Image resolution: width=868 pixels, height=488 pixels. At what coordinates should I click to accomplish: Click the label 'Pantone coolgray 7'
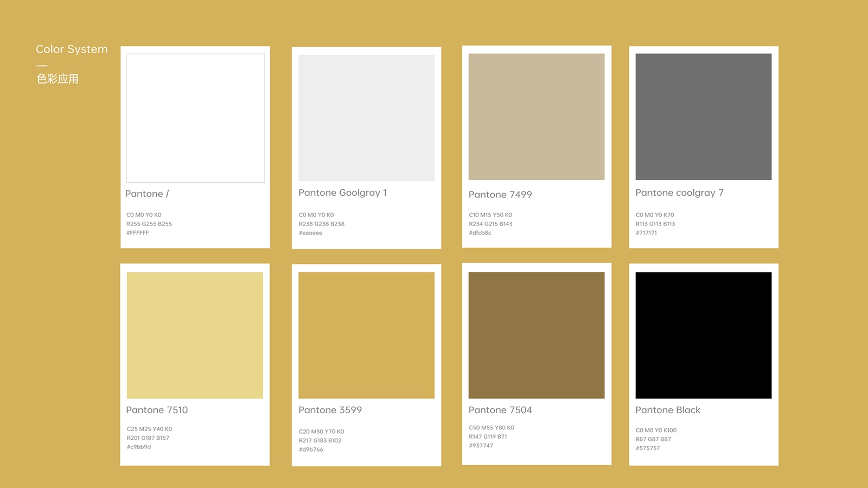click(679, 193)
